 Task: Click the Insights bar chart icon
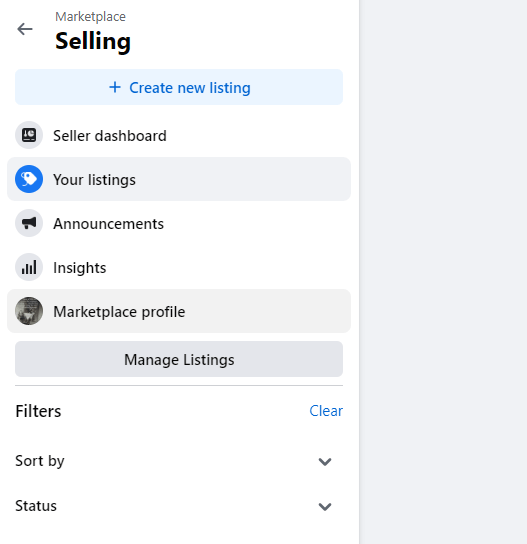pyautogui.click(x=29, y=267)
